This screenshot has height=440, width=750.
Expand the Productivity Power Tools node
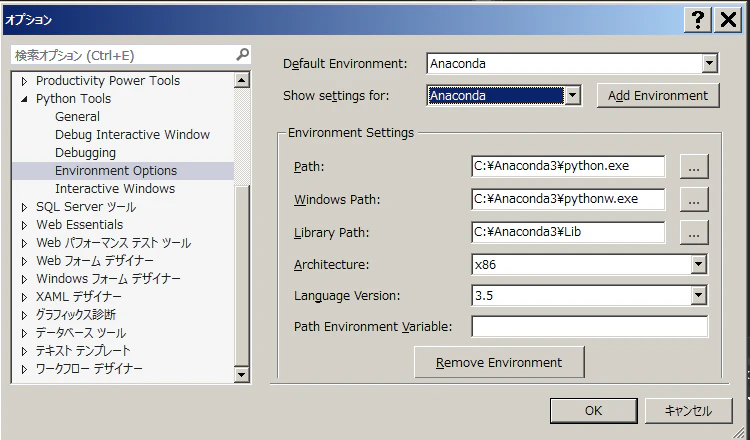(24, 81)
